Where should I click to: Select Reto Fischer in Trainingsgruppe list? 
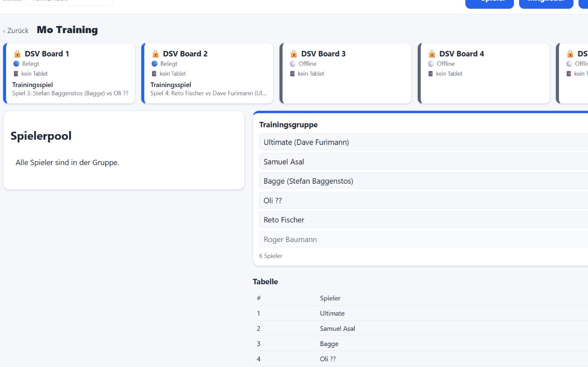pos(423,220)
